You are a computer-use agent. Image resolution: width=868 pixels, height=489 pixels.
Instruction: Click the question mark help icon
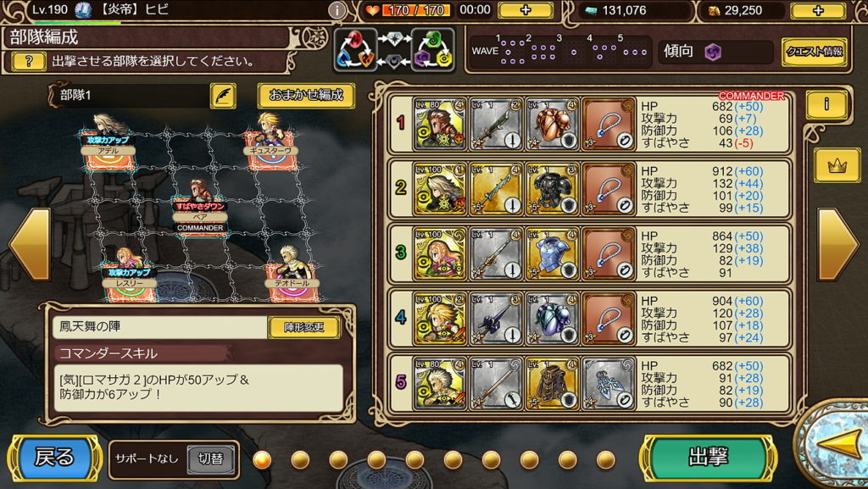[29, 61]
